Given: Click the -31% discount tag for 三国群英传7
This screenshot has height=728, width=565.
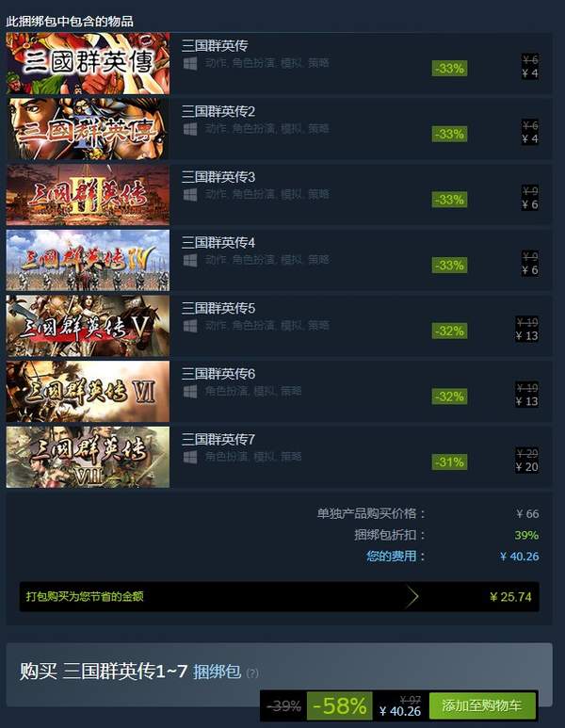Looking at the screenshot, I should [x=449, y=462].
